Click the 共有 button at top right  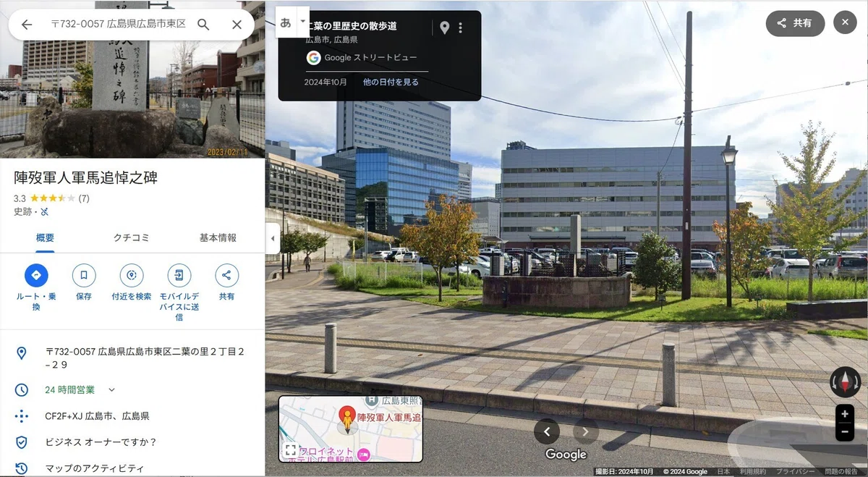[795, 23]
